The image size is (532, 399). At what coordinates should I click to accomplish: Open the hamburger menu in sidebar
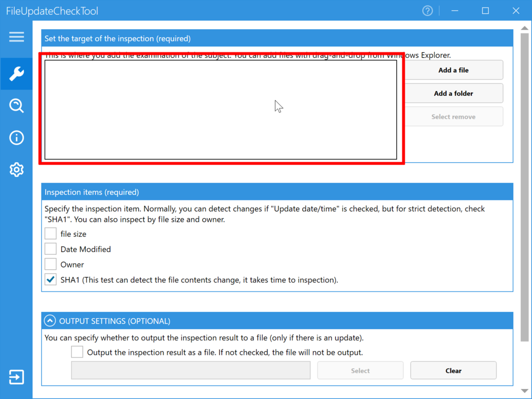point(16,37)
